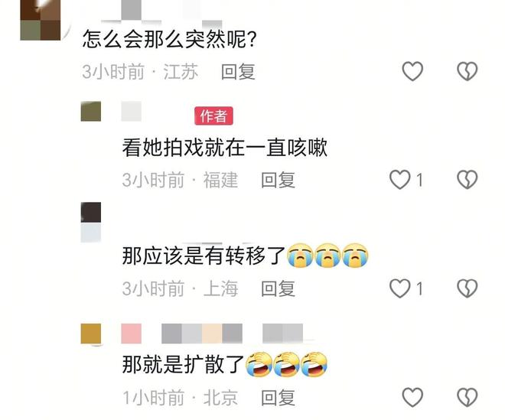Tap broken heart on author's Fujian reply
This screenshot has width=505, height=420.
pos(468,180)
